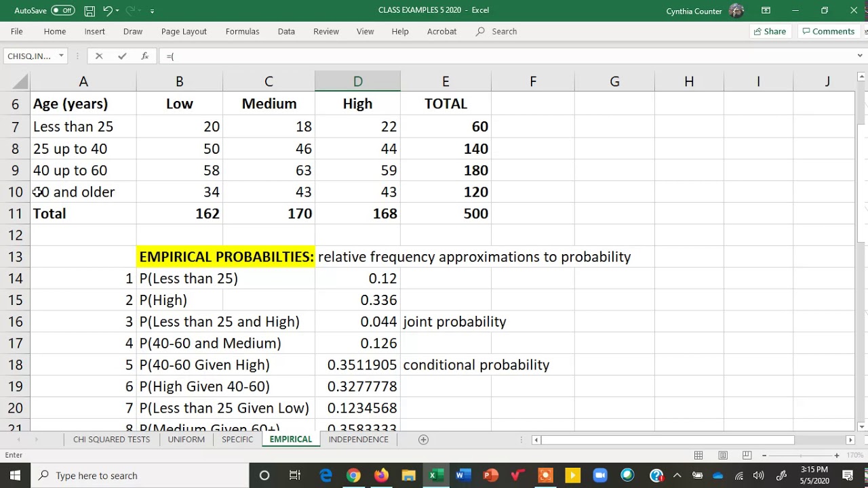The image size is (868, 488).
Task: Undo the last action
Action: [x=108, y=10]
